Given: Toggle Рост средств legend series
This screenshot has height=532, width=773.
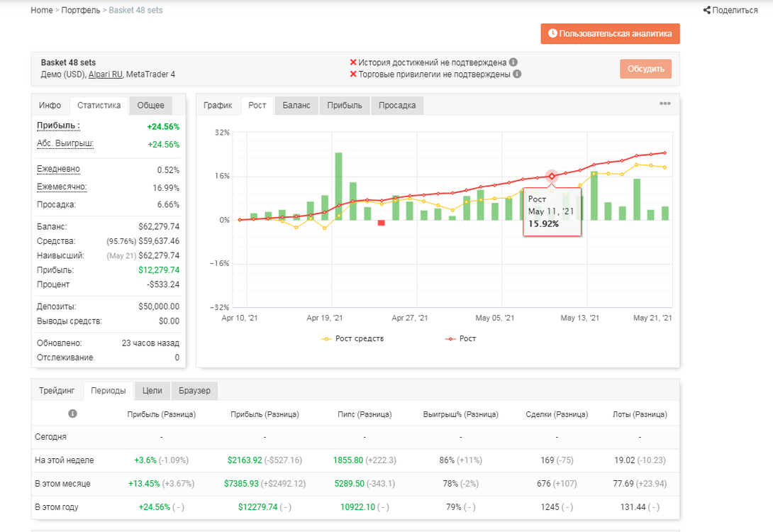Looking at the screenshot, I should point(352,339).
